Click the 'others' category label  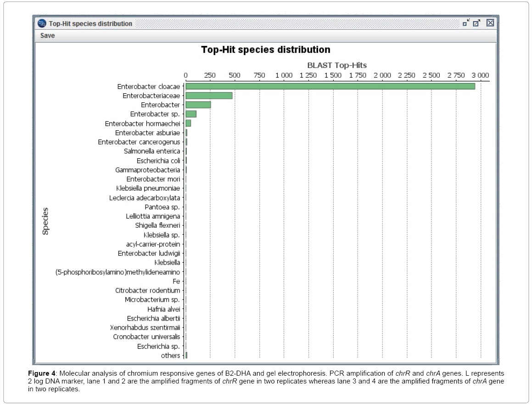[170, 355]
